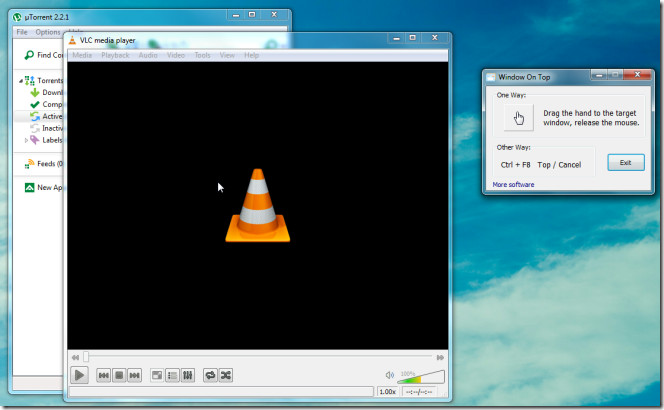Viewport: 664px width, 410px height.
Task: Select Inactive torrents in µTorrent sidebar
Action: tap(46, 128)
